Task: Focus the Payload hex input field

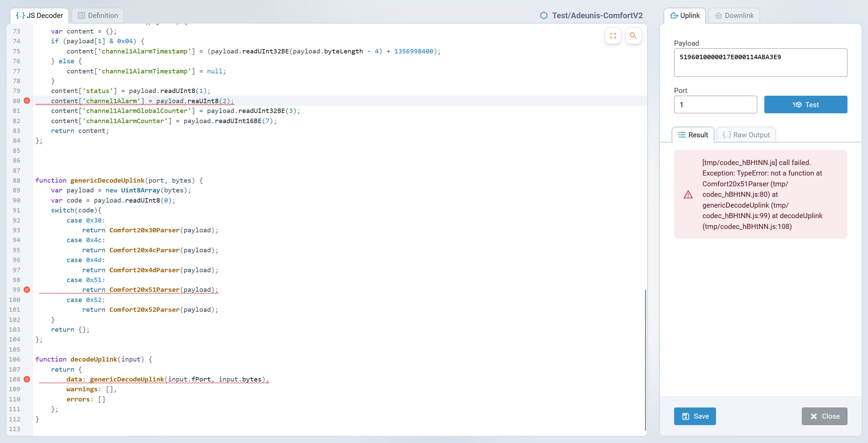Action: coord(760,63)
